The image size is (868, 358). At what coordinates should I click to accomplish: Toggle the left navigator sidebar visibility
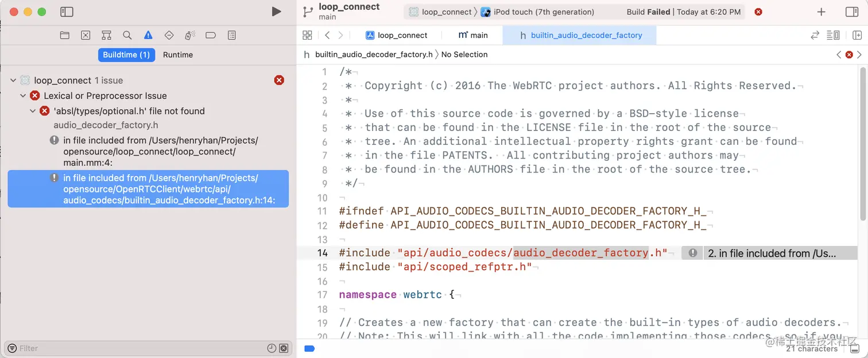pyautogui.click(x=66, y=11)
